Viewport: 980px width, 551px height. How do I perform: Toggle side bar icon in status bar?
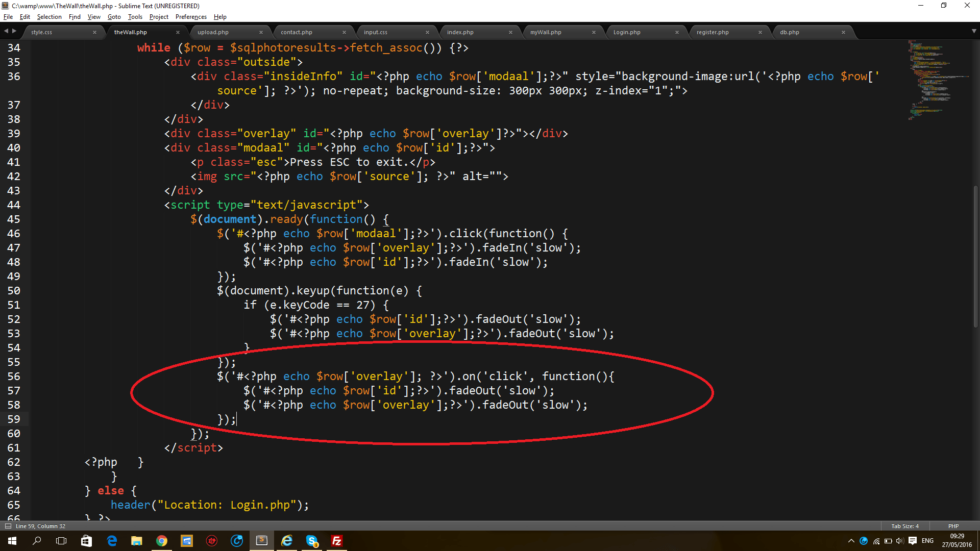[x=8, y=526]
